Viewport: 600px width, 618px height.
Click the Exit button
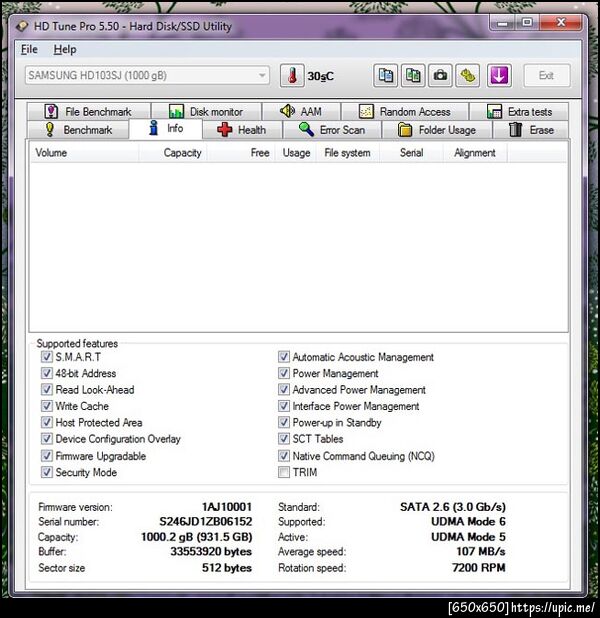(546, 75)
